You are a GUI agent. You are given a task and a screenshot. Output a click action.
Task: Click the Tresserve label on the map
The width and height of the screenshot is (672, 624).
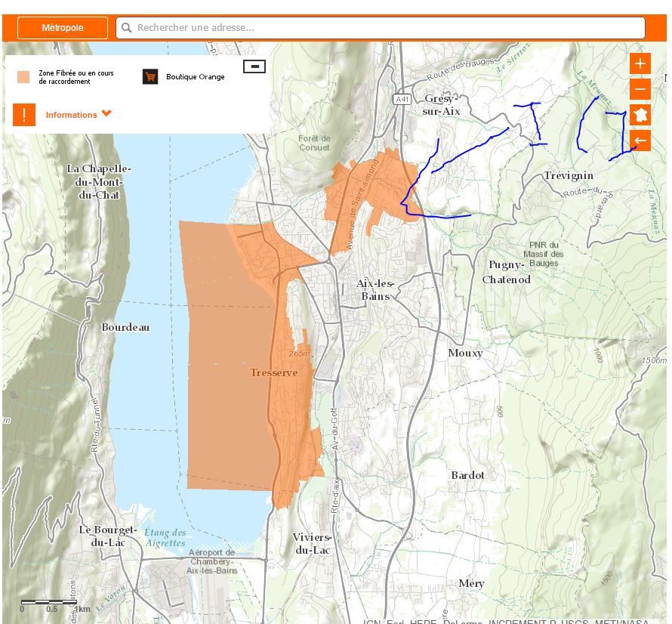(273, 373)
